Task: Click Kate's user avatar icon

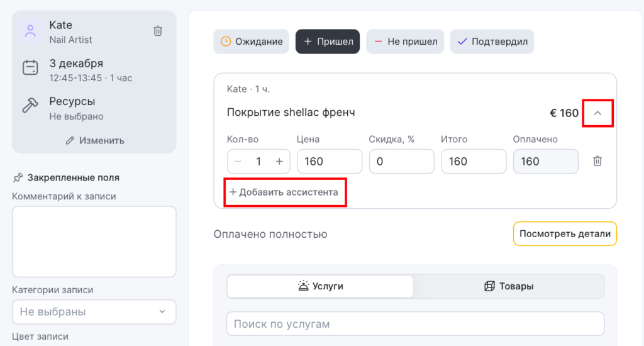Action: [x=30, y=31]
